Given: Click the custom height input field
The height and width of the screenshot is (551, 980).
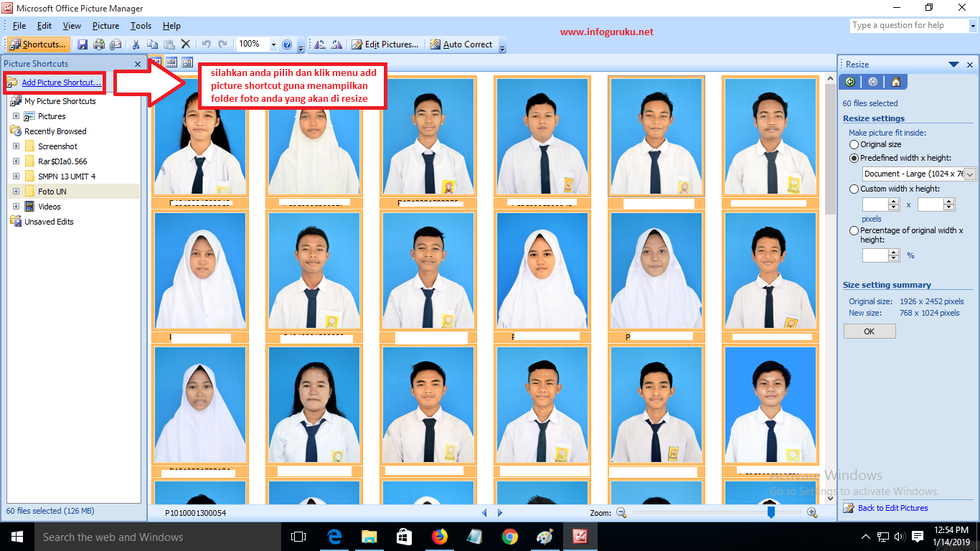Looking at the screenshot, I should [930, 204].
